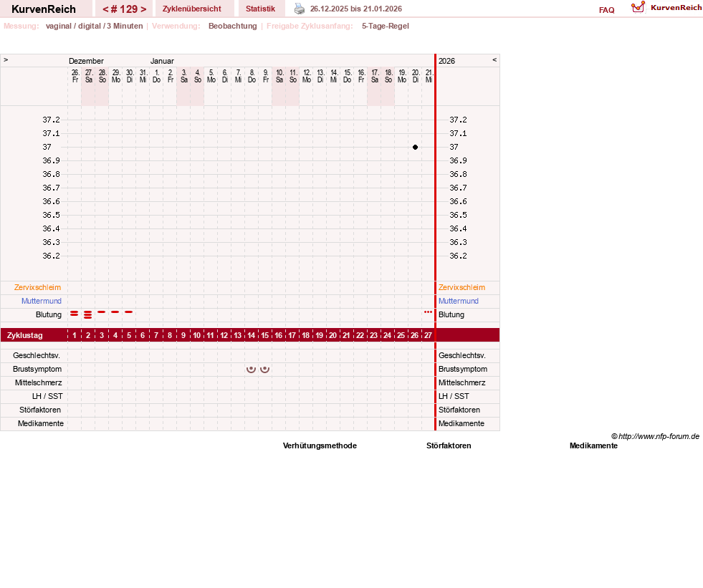Click date column 31. Mi

(x=143, y=76)
